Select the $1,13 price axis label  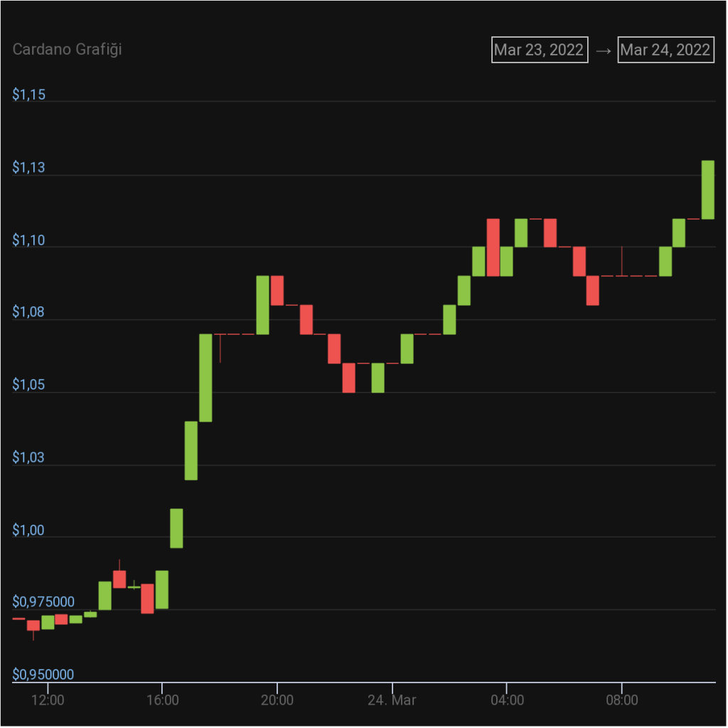pyautogui.click(x=28, y=168)
